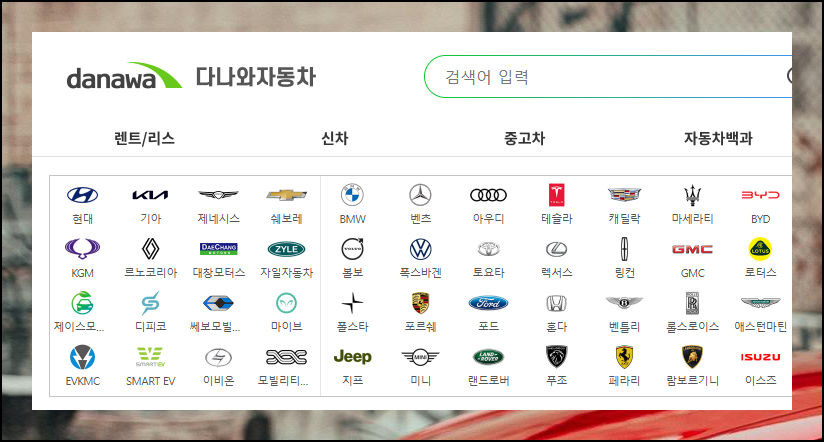Image resolution: width=824 pixels, height=442 pixels.
Task: Select the Kia (기아) brand logo
Action: coord(150,195)
